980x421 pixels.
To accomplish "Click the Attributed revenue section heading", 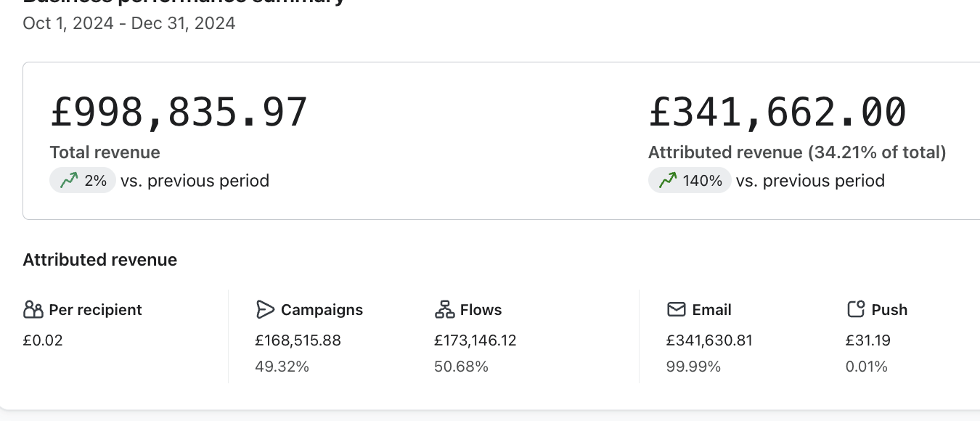I will click(100, 260).
